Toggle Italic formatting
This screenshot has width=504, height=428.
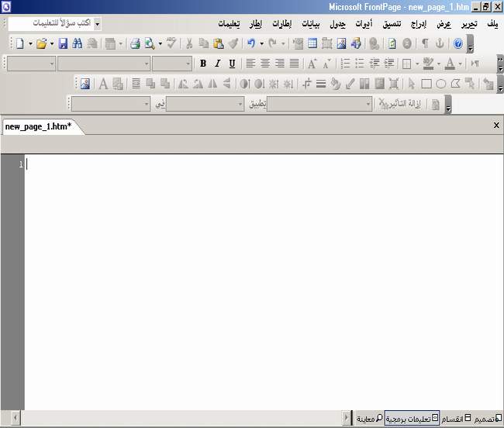coord(218,64)
